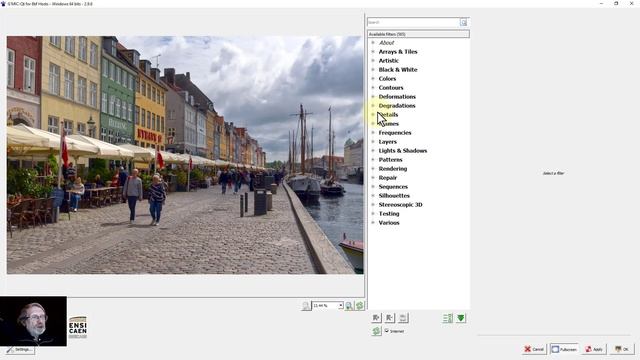The height and width of the screenshot is (360, 640).
Task: Click the presenter webcam video overlay
Action: (x=33, y=321)
